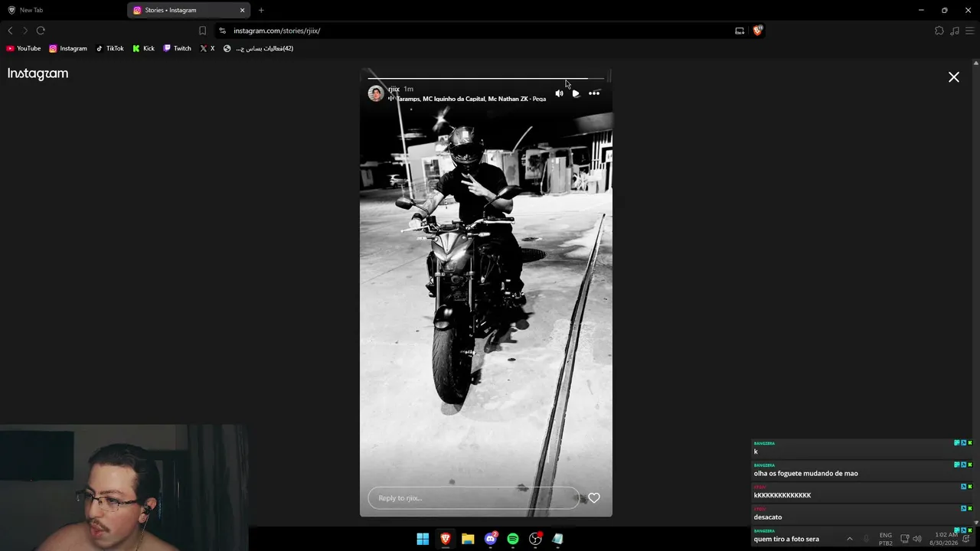
Task: Minimize the browser window
Action: coord(921,10)
